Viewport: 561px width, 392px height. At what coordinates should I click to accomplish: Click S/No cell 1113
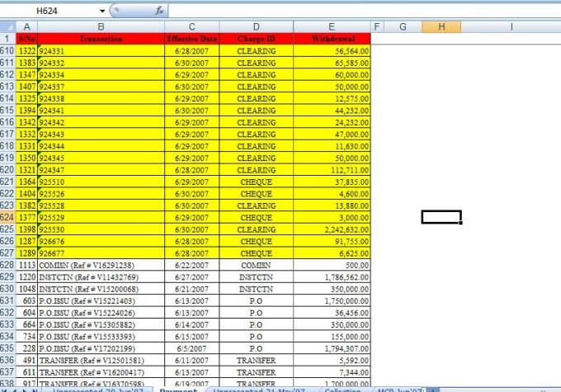pos(27,265)
